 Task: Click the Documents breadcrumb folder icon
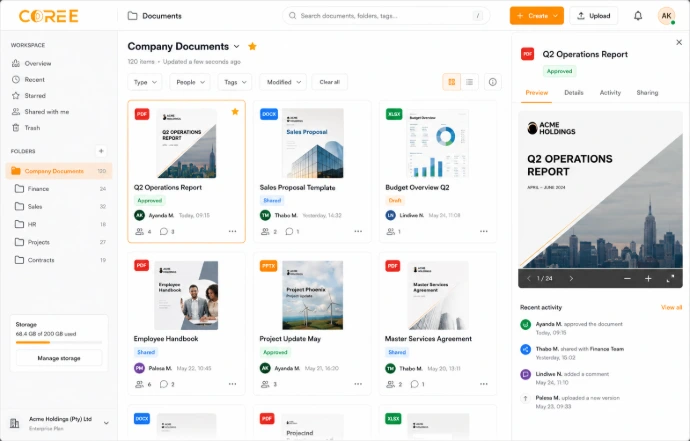132,16
